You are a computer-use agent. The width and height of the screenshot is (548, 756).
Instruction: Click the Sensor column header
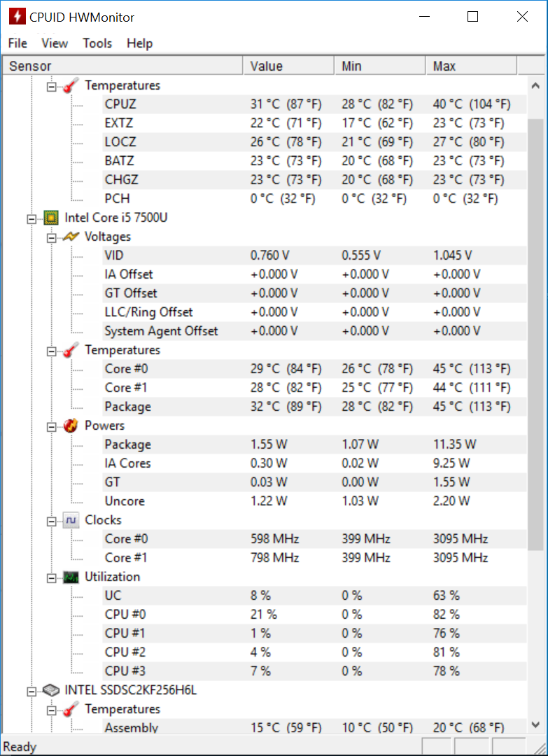click(122, 66)
